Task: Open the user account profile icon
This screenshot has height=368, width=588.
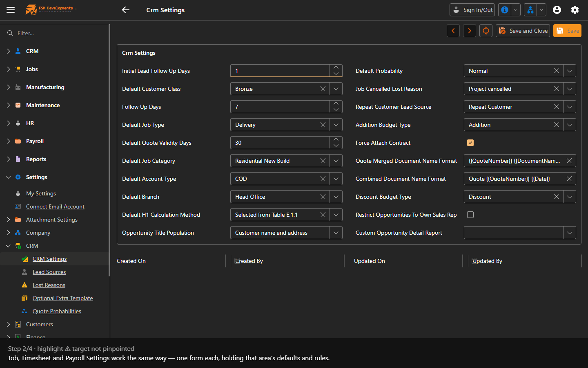Action: [557, 10]
